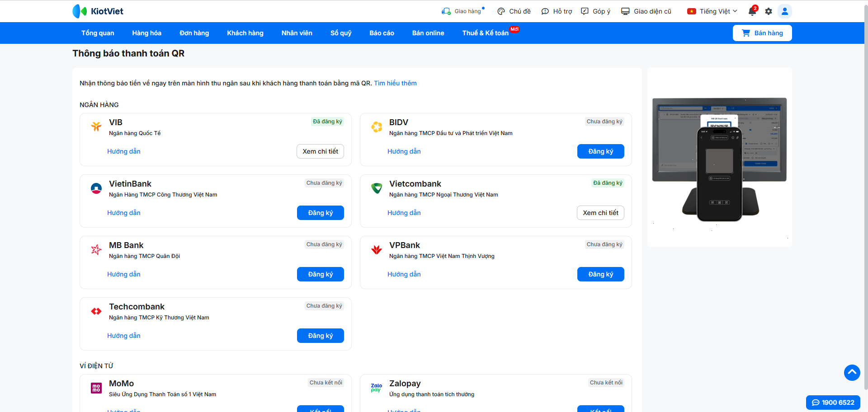Open the Hàng hóa menu
The height and width of the screenshot is (412, 868).
(x=147, y=33)
